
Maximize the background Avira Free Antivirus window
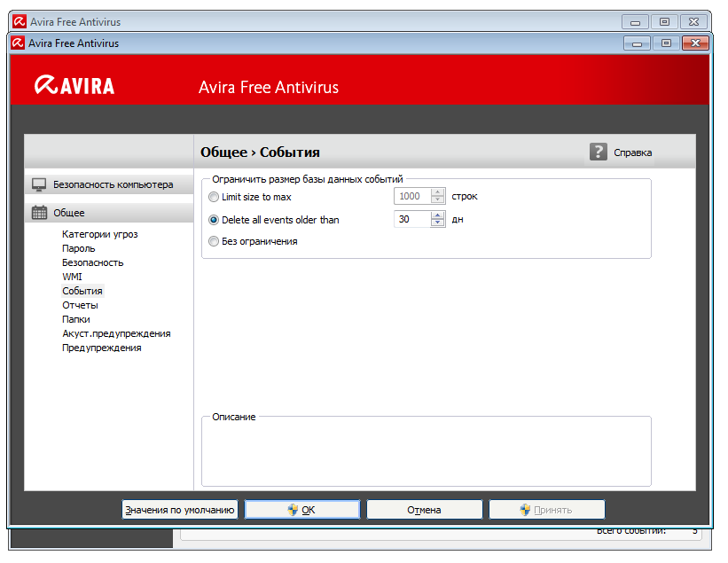click(664, 22)
